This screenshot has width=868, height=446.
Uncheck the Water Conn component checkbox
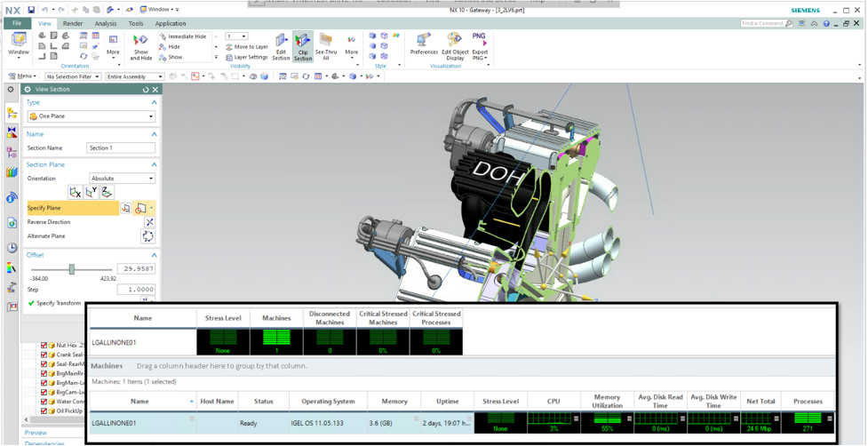44,402
